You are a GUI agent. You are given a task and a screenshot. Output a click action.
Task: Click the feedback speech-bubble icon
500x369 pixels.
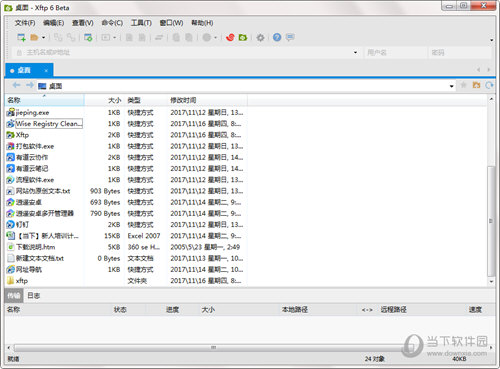pyautogui.click(x=290, y=37)
